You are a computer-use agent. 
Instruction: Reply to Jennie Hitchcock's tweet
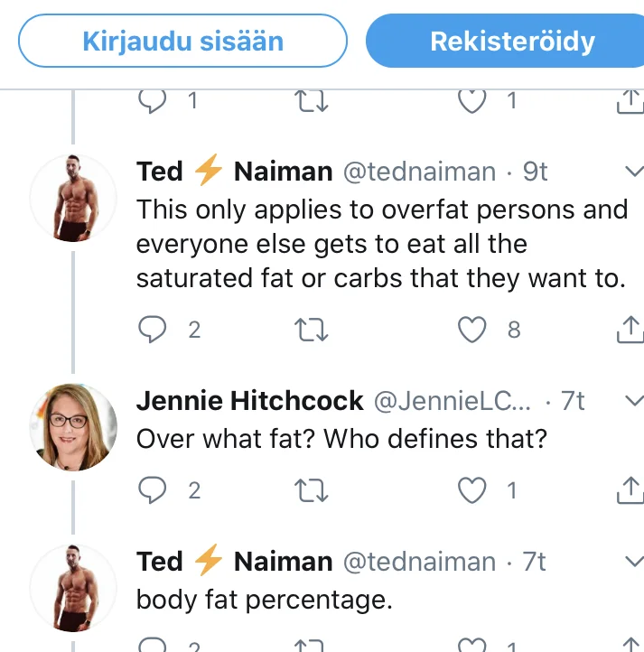(x=154, y=490)
